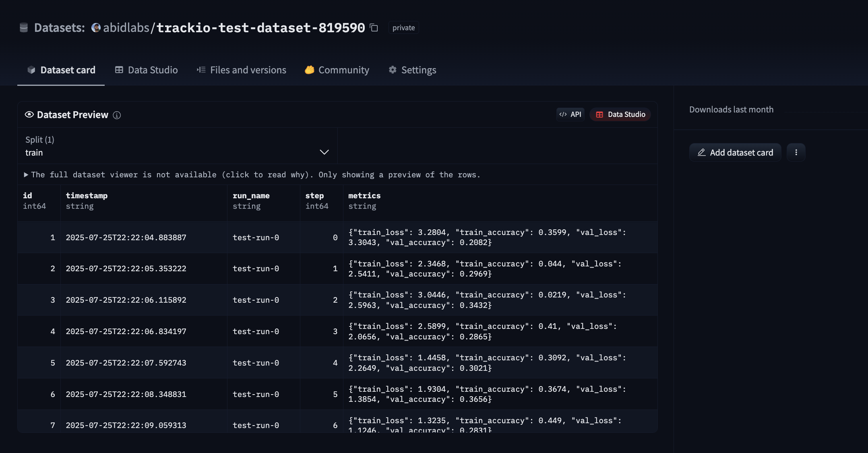Click the abidlabs avatar icon
Image resolution: width=868 pixels, height=453 pixels.
(x=96, y=28)
